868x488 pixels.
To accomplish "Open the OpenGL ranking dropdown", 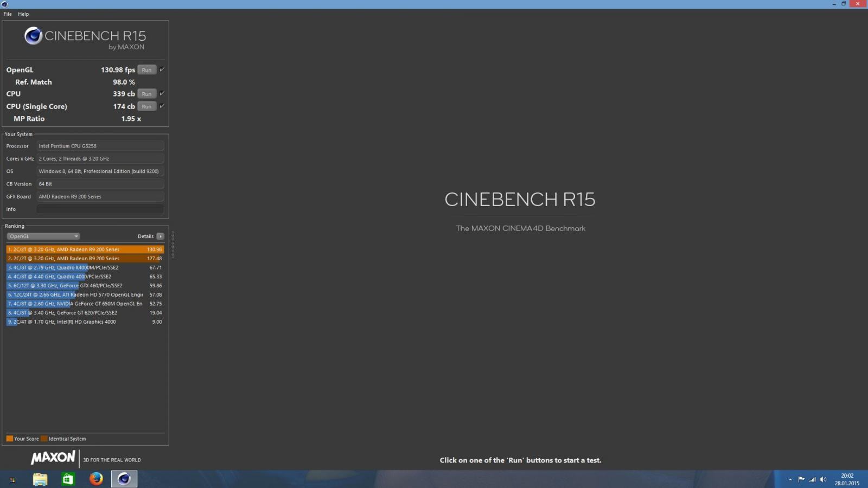I will tap(43, 236).
